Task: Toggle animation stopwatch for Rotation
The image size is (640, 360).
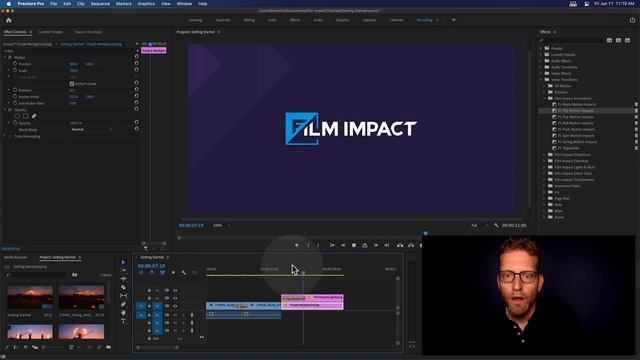Action: click(x=15, y=90)
